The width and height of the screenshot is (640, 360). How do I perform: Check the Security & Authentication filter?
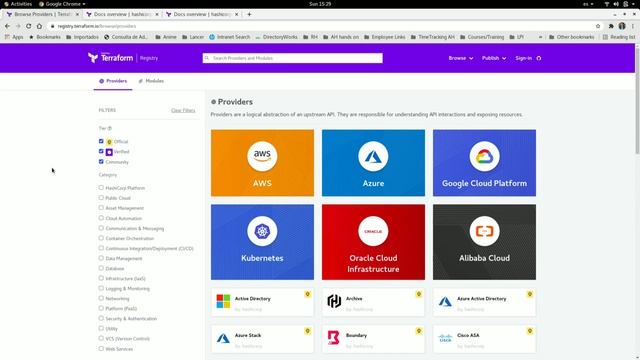click(101, 318)
